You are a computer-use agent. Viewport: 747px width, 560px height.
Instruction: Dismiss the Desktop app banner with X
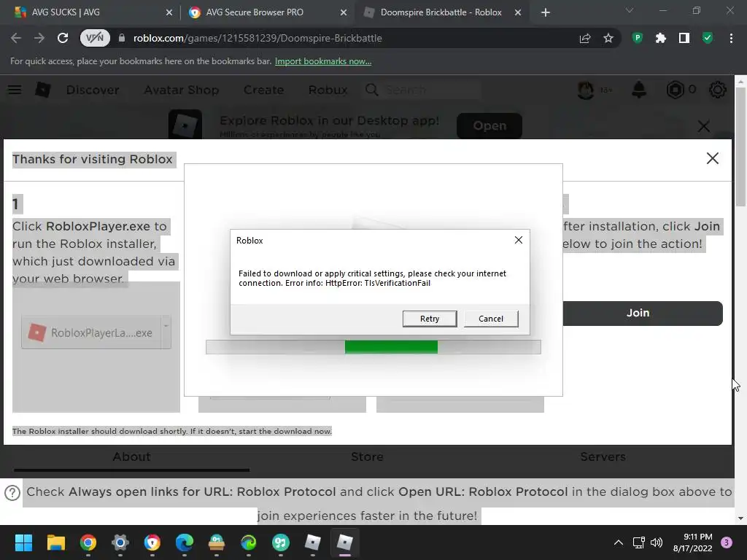coord(704,125)
